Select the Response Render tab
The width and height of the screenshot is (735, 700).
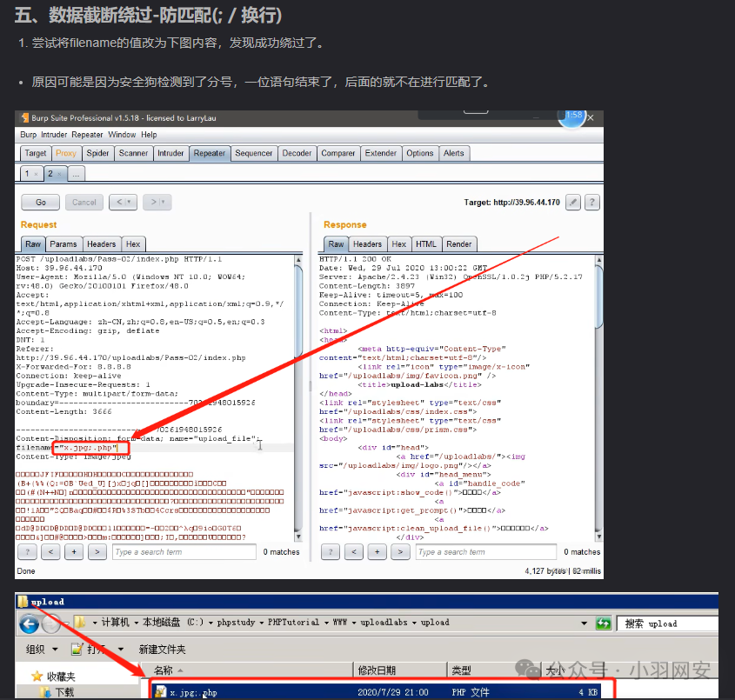pos(459,244)
